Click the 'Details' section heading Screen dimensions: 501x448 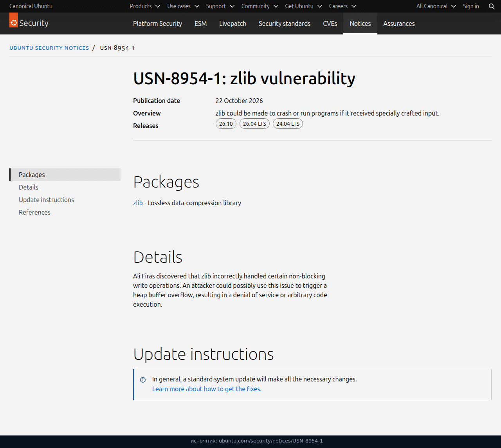click(158, 257)
